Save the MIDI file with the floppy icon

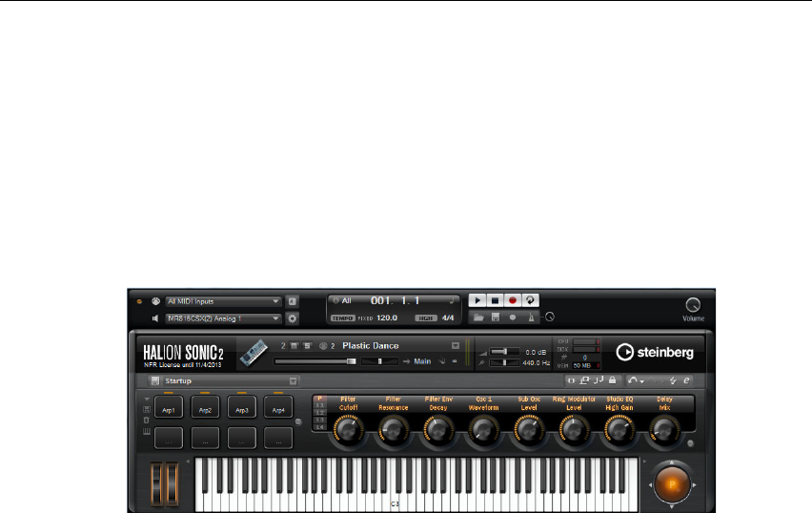[x=496, y=318]
